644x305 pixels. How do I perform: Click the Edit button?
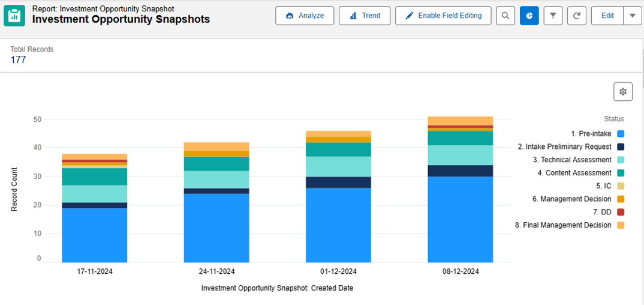607,16
